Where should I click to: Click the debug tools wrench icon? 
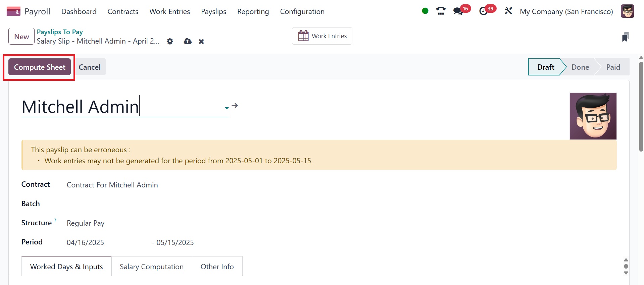pyautogui.click(x=508, y=11)
